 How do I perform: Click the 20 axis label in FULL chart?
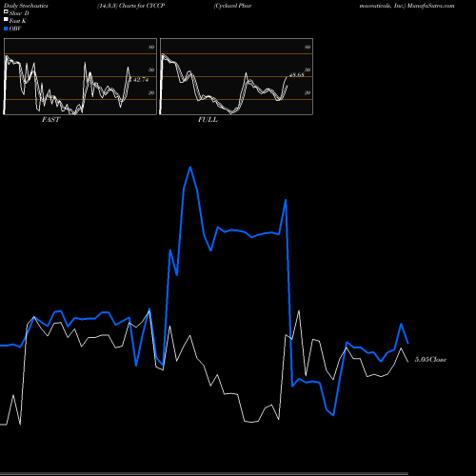pyautogui.click(x=307, y=92)
